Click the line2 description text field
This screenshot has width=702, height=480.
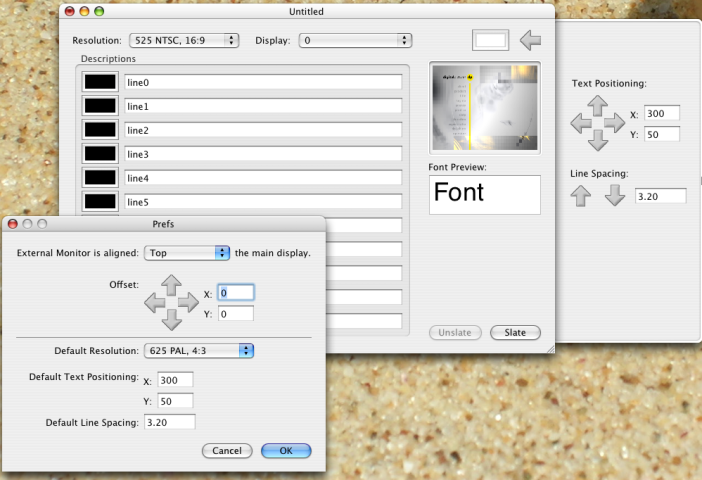(x=263, y=130)
